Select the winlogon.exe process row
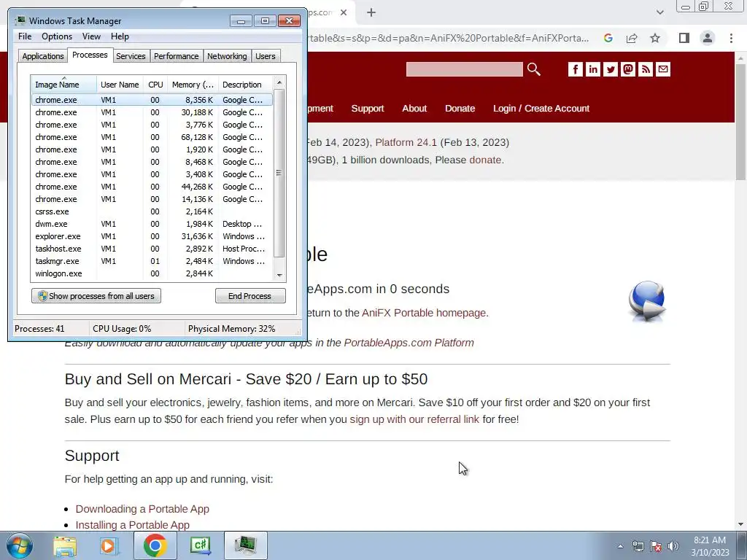 pos(152,273)
